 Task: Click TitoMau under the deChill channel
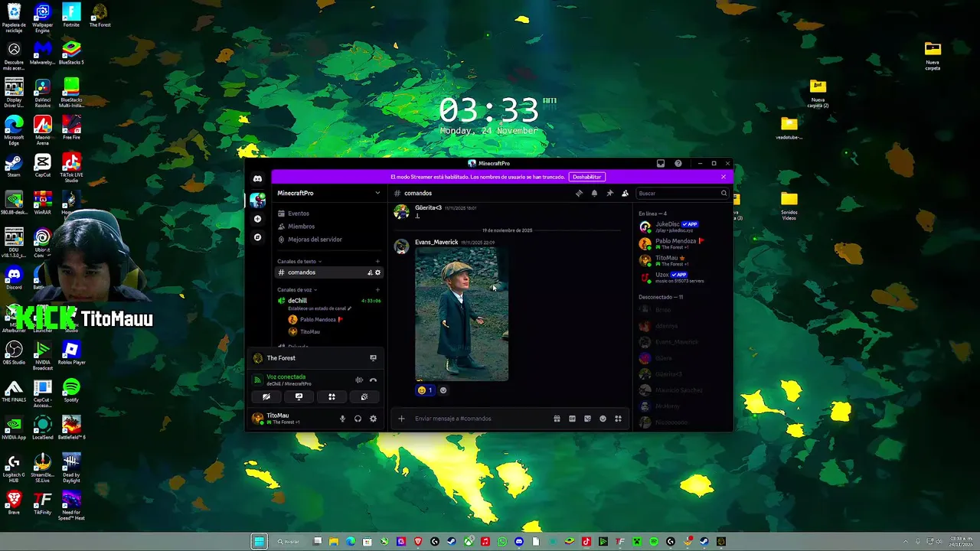(310, 332)
